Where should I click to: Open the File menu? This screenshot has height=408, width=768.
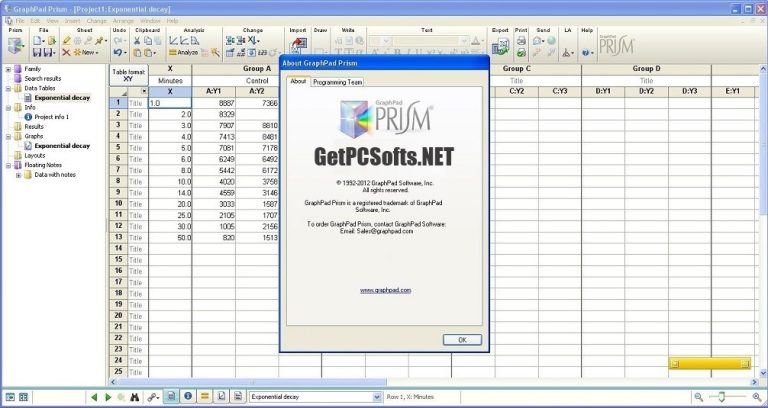(x=20, y=21)
